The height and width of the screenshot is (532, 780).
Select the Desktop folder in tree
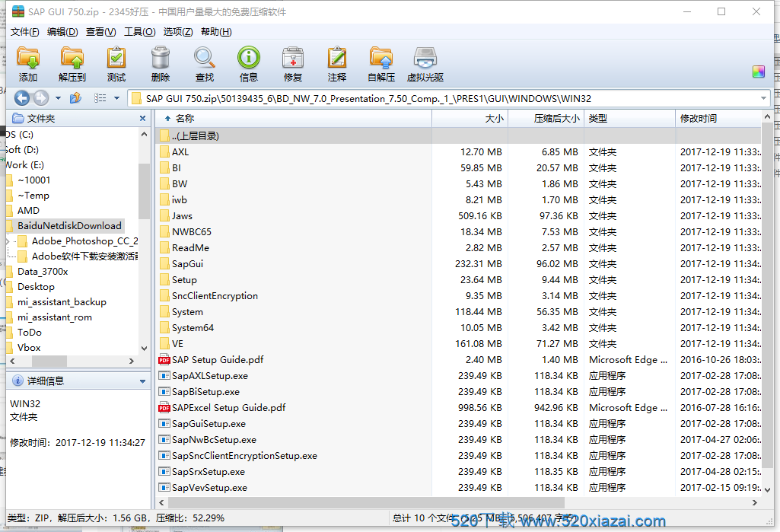[x=36, y=287]
